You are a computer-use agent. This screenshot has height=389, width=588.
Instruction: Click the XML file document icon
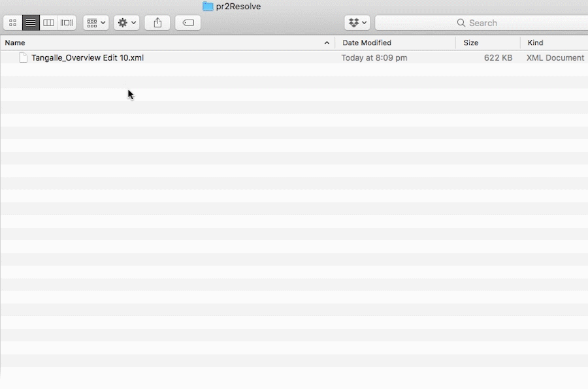pos(24,57)
